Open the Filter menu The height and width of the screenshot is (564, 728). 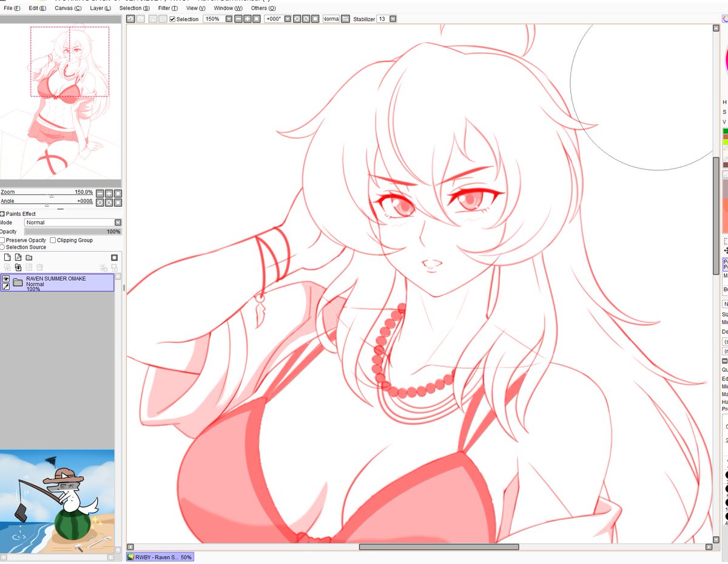(x=168, y=8)
